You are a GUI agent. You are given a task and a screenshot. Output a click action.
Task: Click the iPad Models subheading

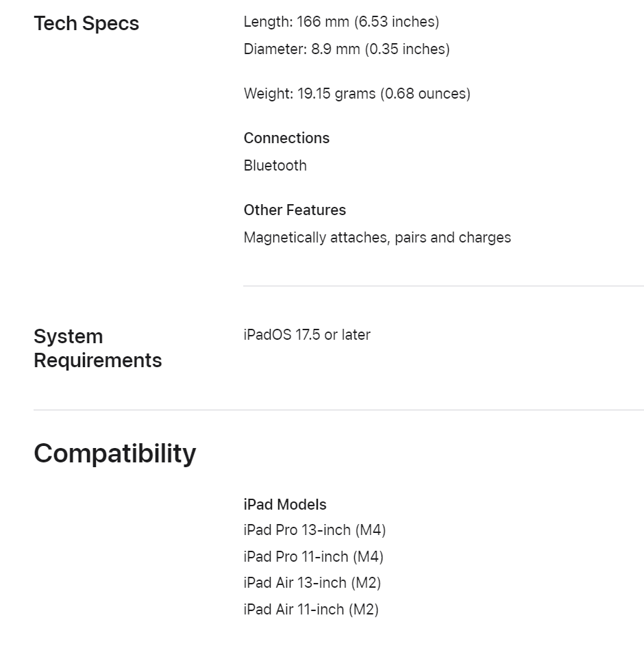click(x=285, y=504)
